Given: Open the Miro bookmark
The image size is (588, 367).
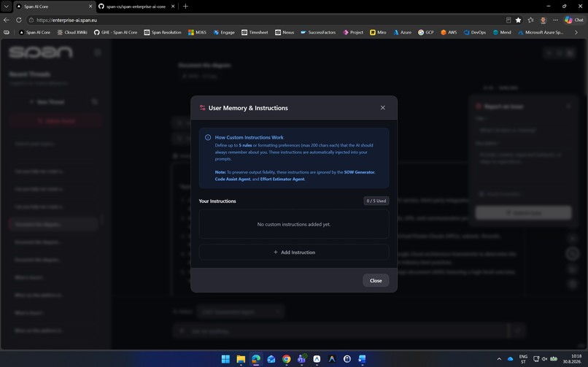Looking at the screenshot, I should pyautogui.click(x=378, y=32).
